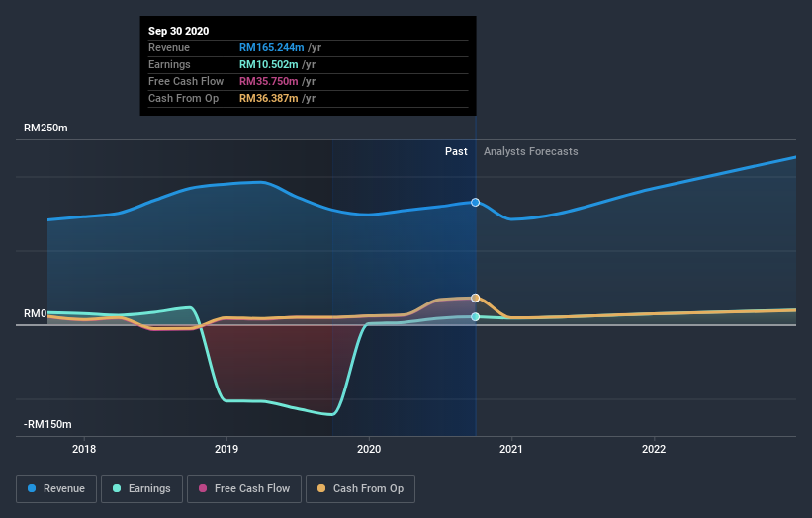Click the -RM150m y-axis label

pos(47,424)
